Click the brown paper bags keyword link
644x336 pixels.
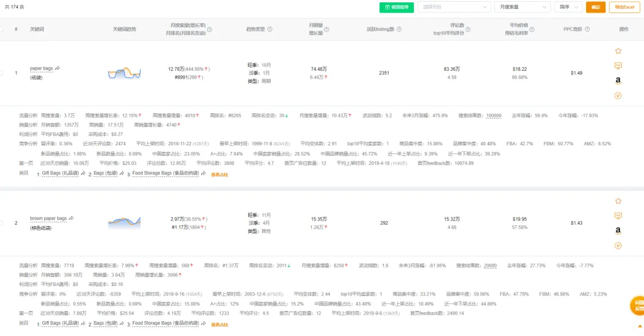tap(48, 219)
